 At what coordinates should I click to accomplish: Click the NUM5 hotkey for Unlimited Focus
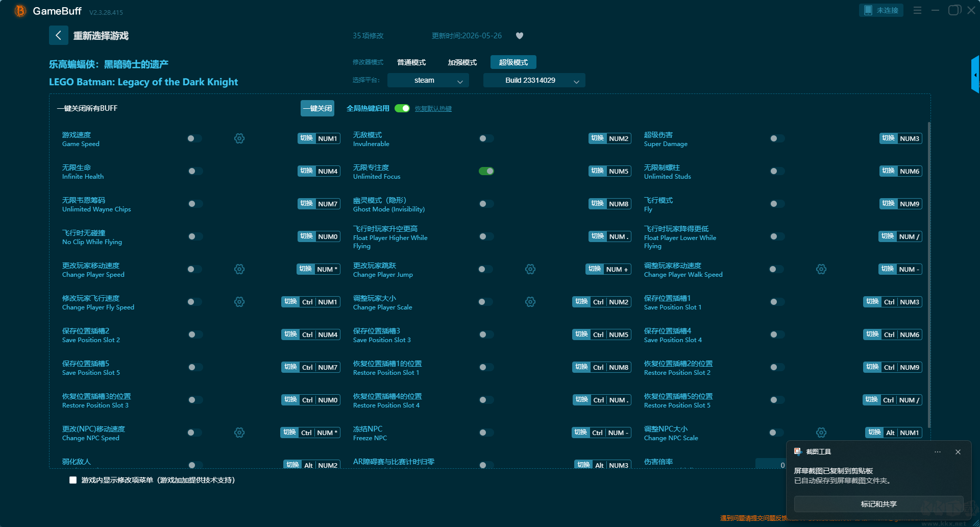tap(619, 171)
